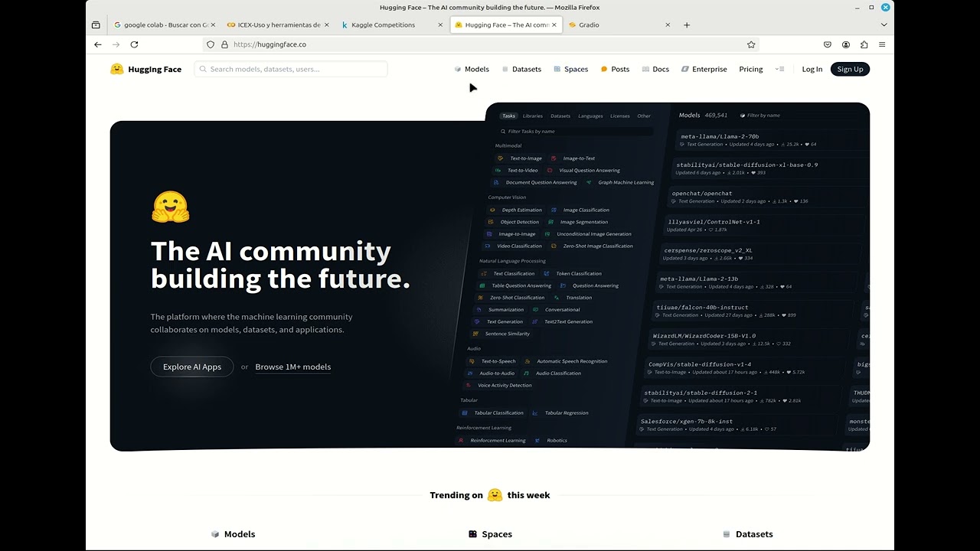Screen dimensions: 980x551
Task: Click the trending Models heading
Action: (240, 534)
